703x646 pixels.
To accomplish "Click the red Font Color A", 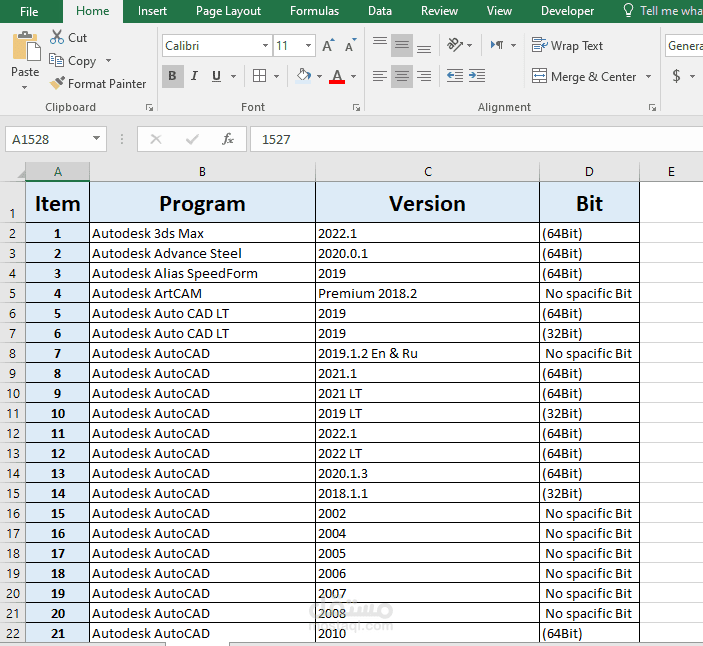I will (x=337, y=76).
